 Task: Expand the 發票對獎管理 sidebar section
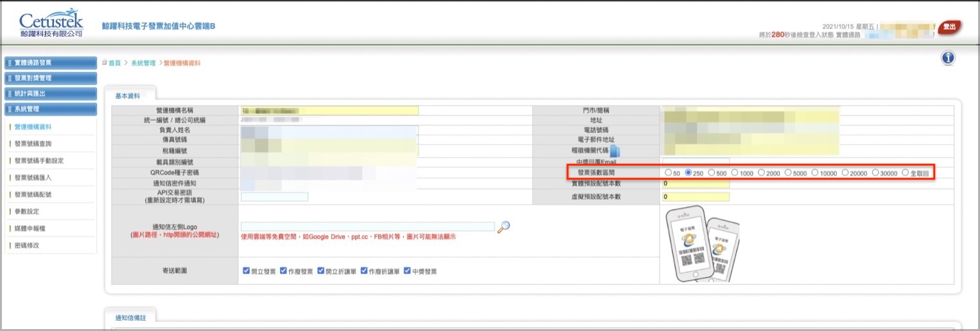pos(50,78)
